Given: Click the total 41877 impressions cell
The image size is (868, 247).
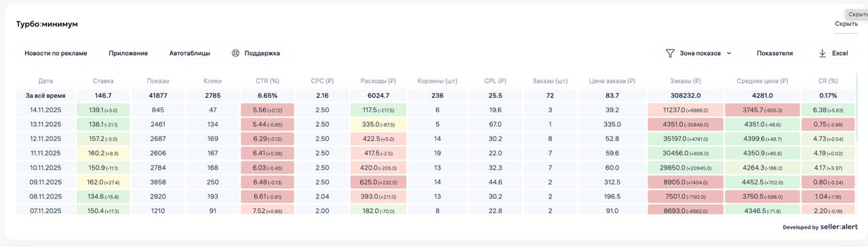Looking at the screenshot, I should 158,96.
